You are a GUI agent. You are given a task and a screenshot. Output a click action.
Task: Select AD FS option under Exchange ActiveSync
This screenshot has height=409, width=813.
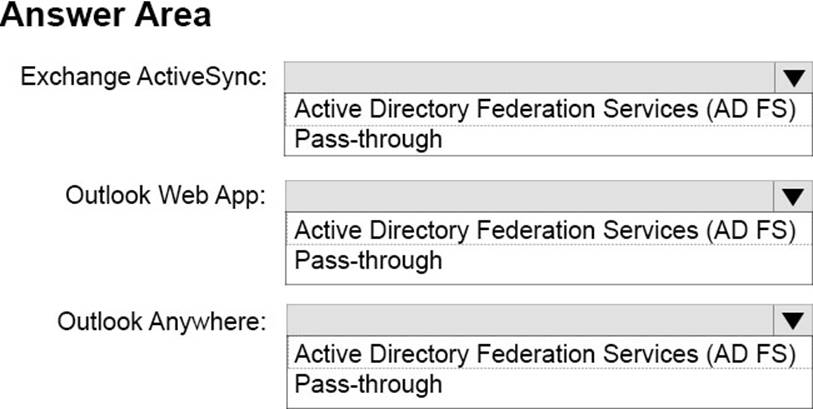pos(544,109)
